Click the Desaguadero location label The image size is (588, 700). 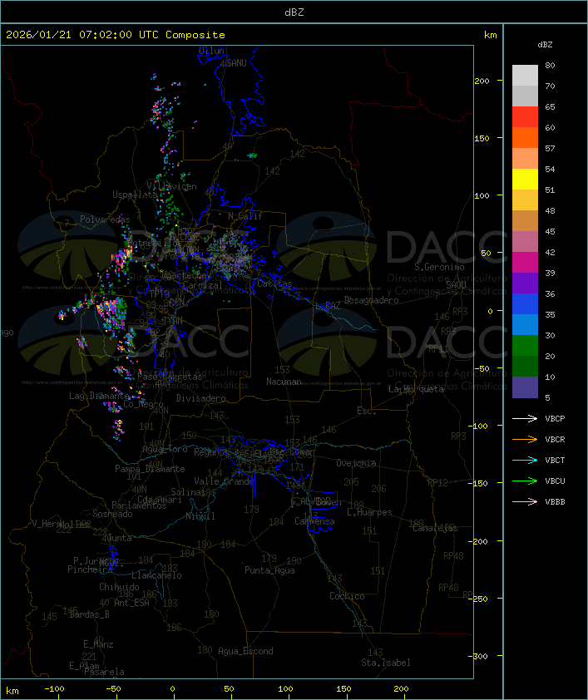372,300
